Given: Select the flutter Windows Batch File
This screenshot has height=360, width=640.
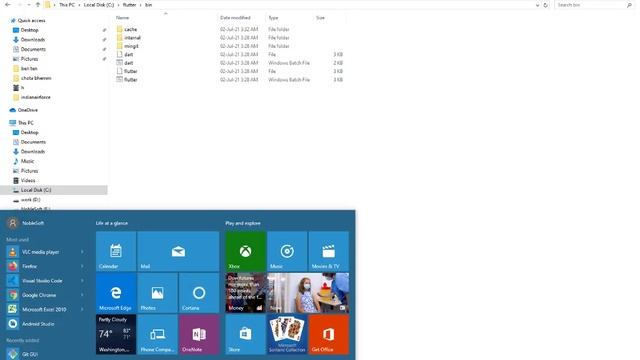Looking at the screenshot, I should [131, 80].
